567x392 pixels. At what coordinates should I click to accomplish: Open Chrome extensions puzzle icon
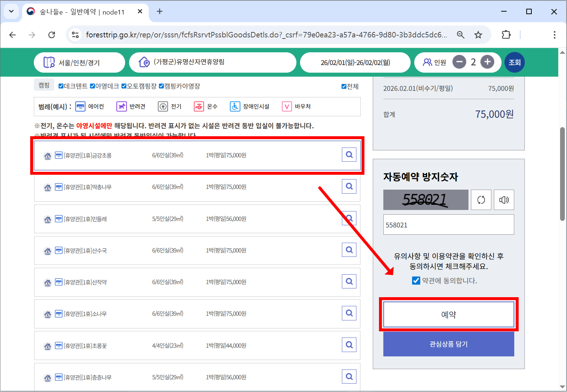(506, 35)
